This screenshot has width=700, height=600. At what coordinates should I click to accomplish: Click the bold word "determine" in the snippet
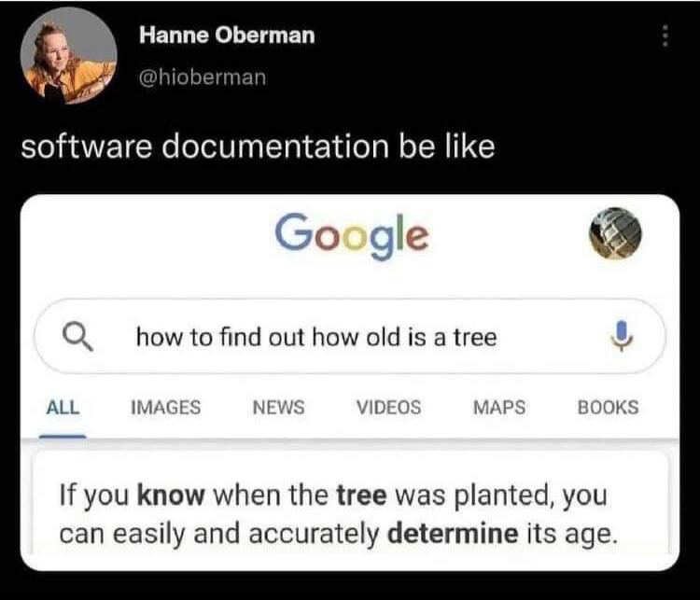pos(453,535)
